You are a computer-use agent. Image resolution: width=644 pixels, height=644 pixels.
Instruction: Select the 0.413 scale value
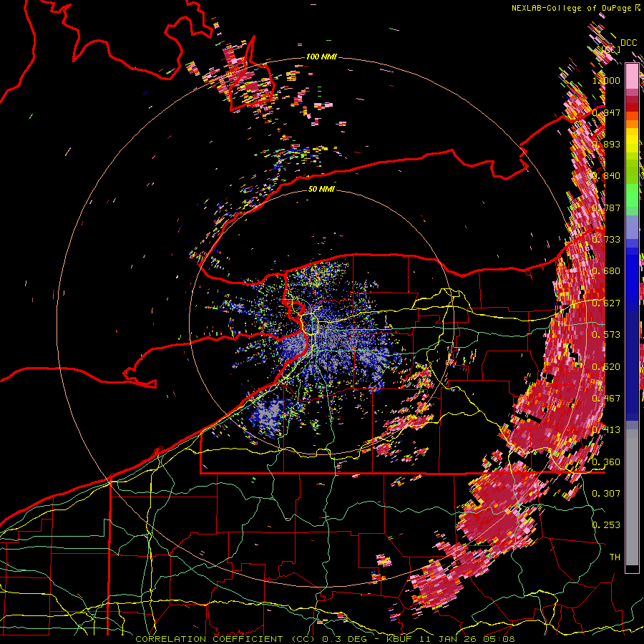point(606,430)
